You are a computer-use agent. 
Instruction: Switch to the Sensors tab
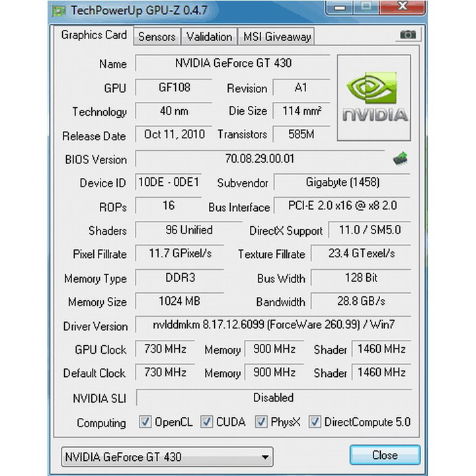pyautogui.click(x=157, y=37)
